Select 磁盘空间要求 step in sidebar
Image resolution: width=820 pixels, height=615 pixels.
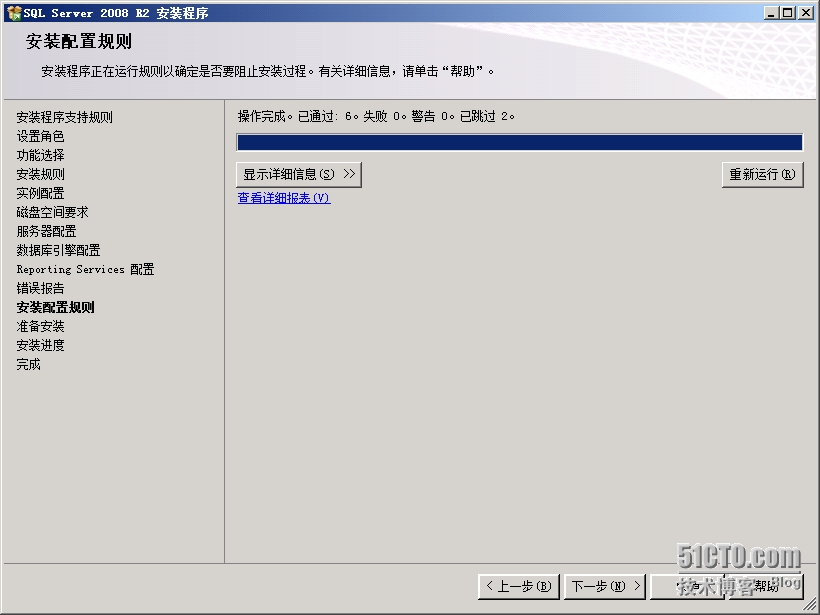[52, 212]
